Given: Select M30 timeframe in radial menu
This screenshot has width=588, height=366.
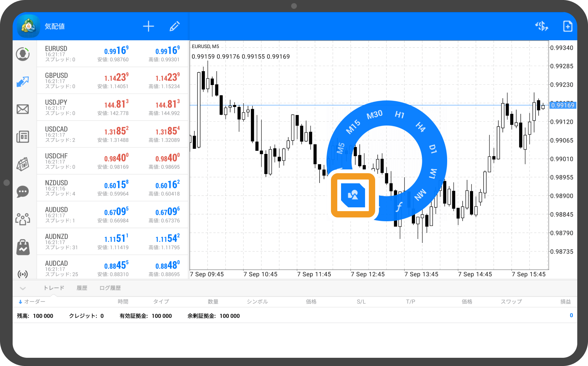Looking at the screenshot, I should click(375, 114).
